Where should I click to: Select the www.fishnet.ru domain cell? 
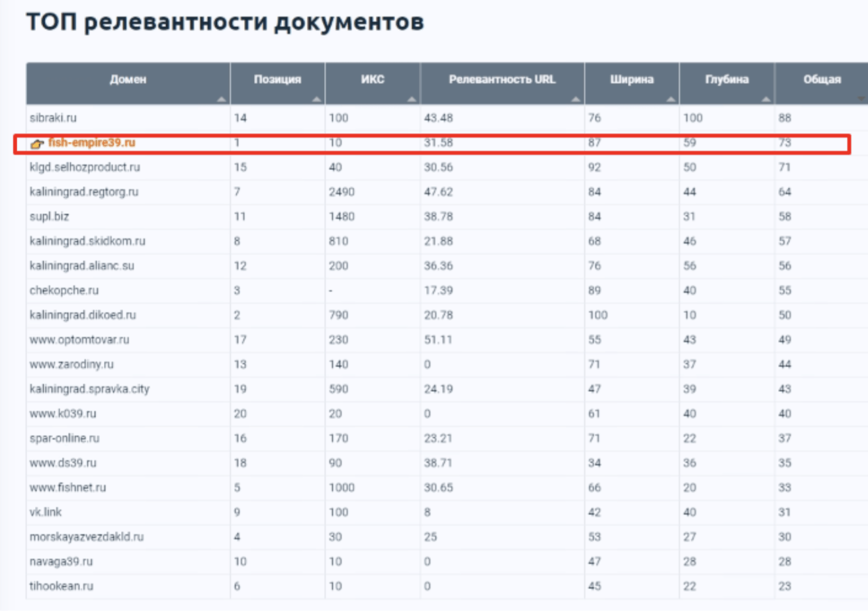point(128,487)
